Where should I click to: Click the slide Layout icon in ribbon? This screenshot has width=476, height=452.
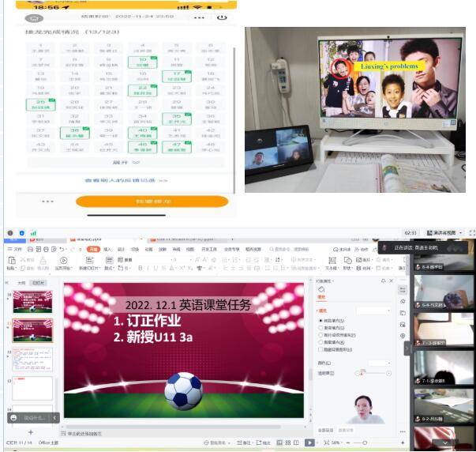(109, 260)
